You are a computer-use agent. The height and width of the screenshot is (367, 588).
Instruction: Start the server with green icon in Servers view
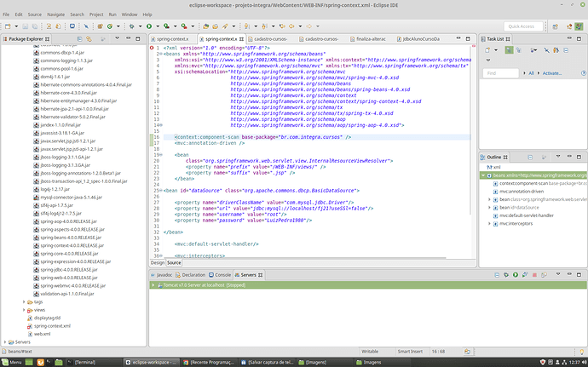point(516,275)
